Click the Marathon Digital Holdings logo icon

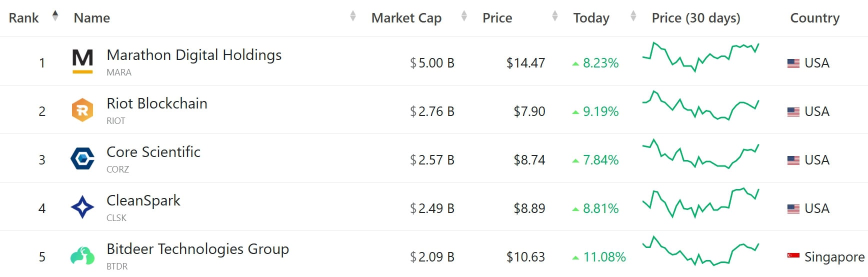point(82,61)
